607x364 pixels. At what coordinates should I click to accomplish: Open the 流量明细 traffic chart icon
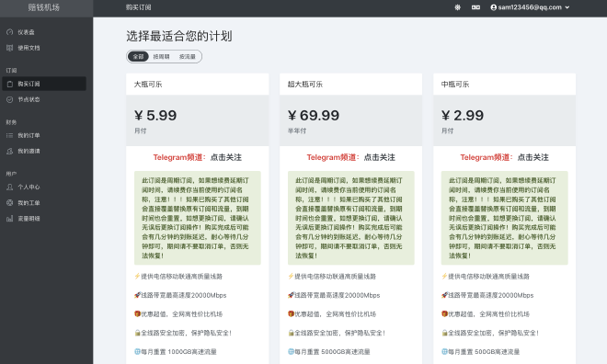pyautogui.click(x=10, y=219)
